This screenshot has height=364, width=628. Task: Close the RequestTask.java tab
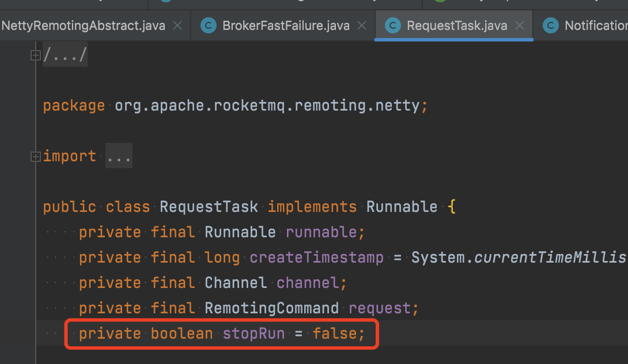pos(520,25)
